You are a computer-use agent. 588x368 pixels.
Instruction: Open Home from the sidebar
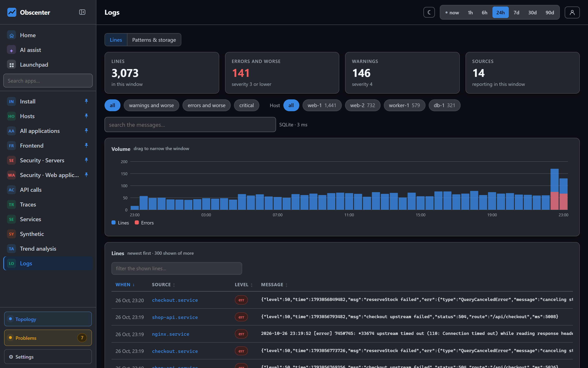48,35
